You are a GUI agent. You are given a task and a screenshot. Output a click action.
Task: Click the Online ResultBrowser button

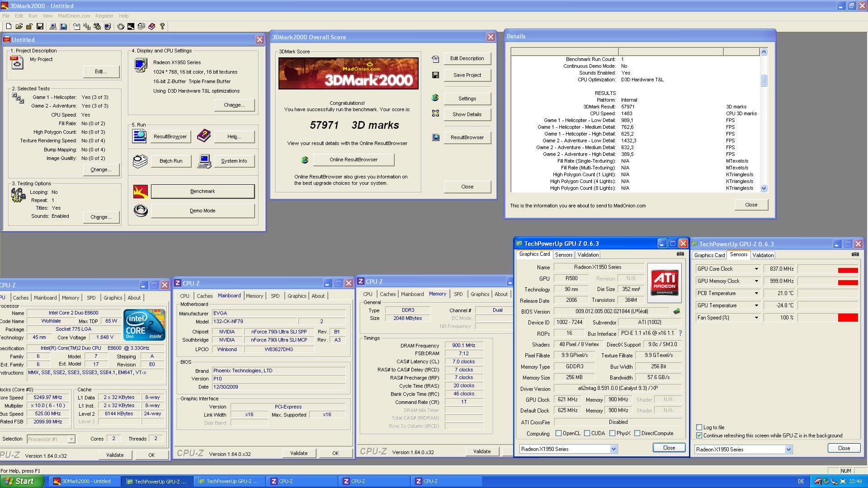pos(354,160)
